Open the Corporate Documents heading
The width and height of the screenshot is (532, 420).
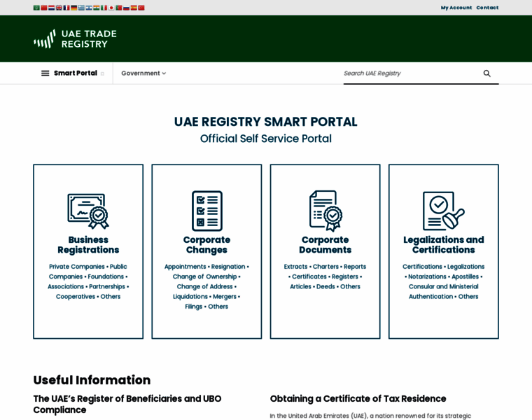(x=325, y=244)
